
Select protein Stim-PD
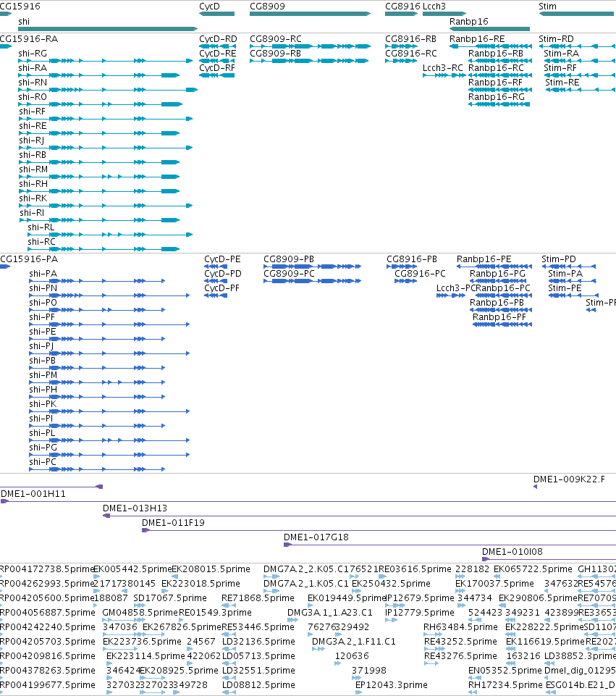tap(568, 267)
